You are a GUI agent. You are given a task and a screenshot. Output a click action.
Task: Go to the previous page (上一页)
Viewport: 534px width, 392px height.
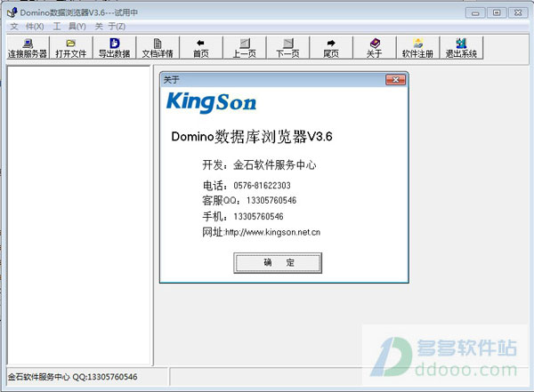[244, 48]
